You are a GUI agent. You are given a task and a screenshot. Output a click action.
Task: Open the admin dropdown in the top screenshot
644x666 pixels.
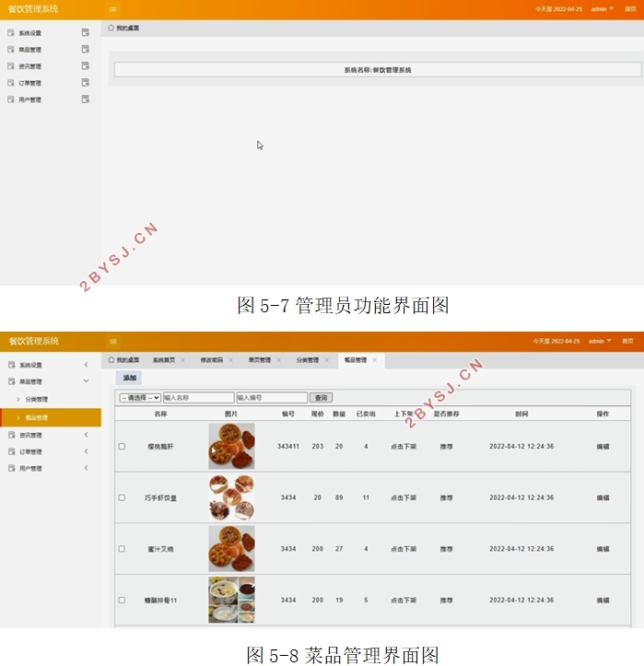(603, 9)
